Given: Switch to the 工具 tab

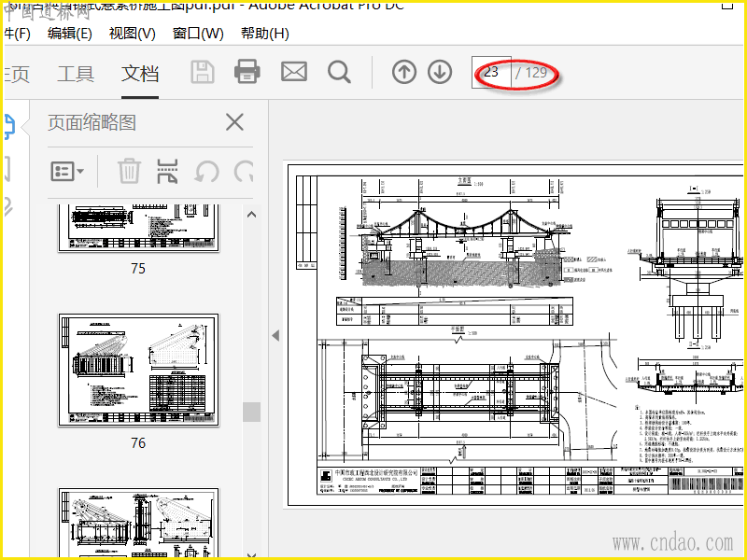Looking at the screenshot, I should [x=76, y=74].
